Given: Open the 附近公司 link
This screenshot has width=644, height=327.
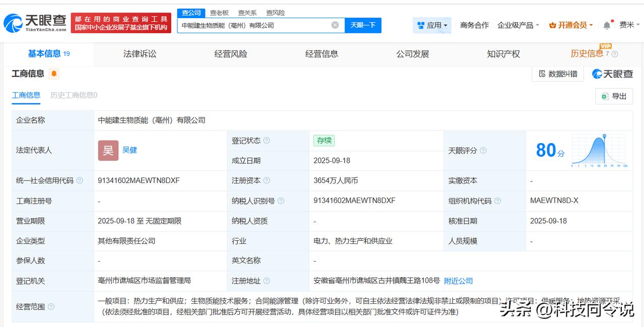Looking at the screenshot, I should (458, 281).
